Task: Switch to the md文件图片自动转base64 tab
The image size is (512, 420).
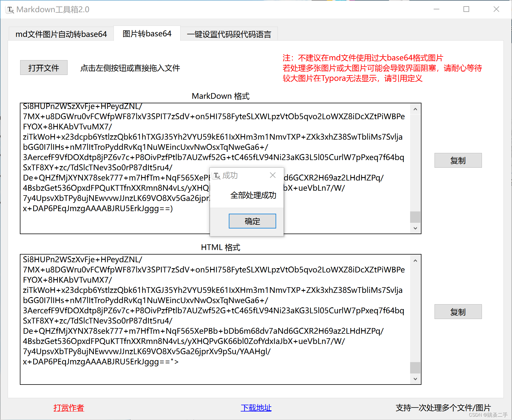Action: 61,33
